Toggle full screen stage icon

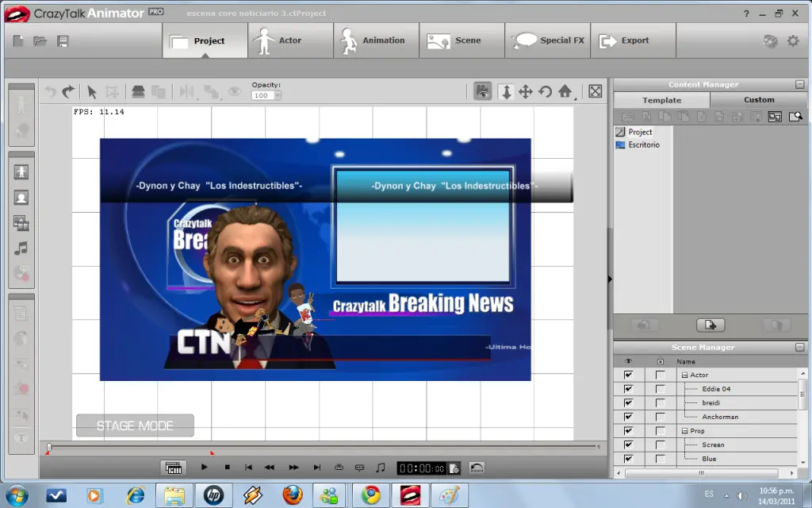pos(595,92)
